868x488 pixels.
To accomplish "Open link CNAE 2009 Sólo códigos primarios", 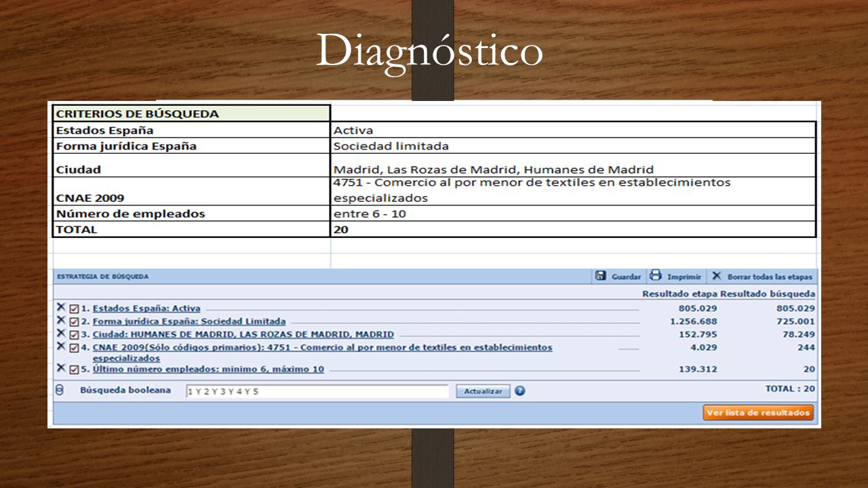I will coord(323,352).
